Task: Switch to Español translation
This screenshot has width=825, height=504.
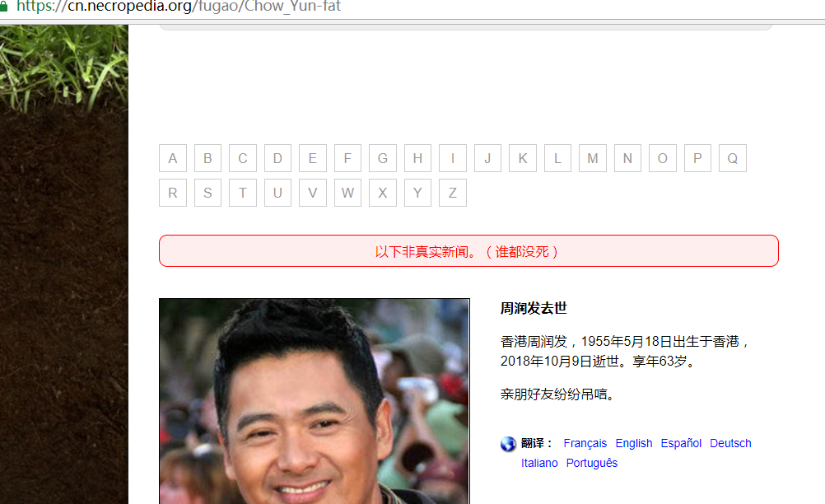Action: [x=681, y=444]
